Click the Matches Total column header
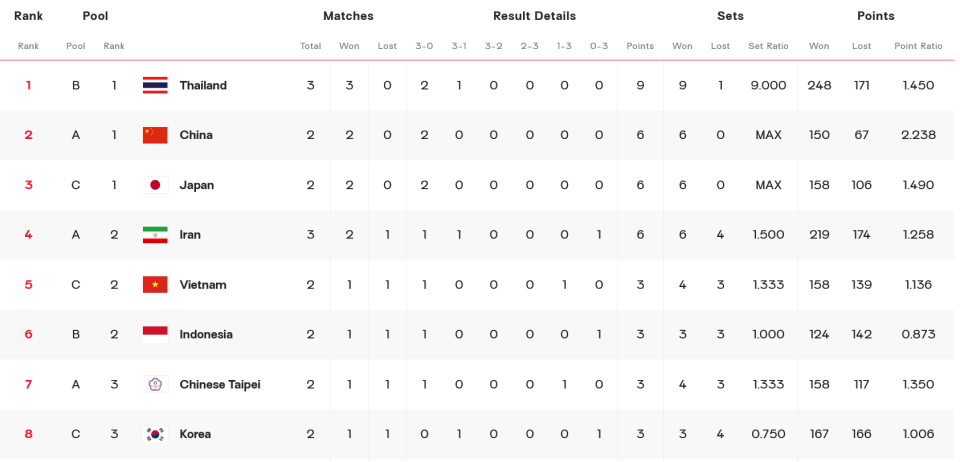 click(x=310, y=46)
